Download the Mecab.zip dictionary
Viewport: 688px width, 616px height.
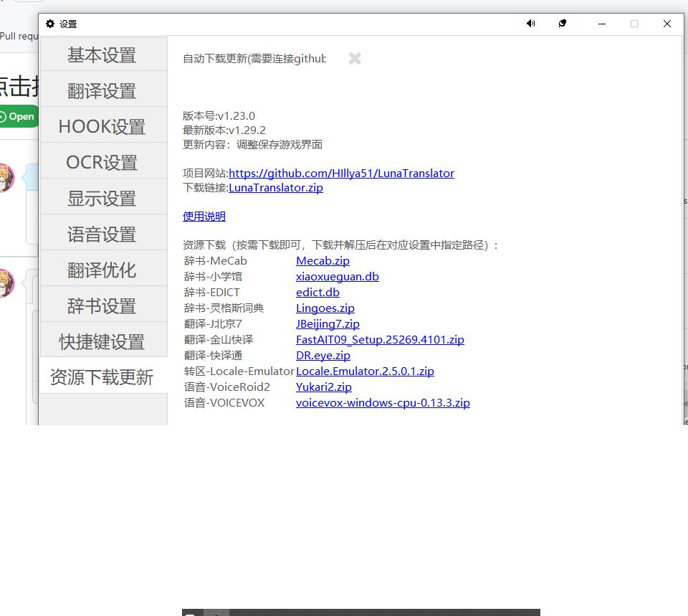pyautogui.click(x=322, y=260)
